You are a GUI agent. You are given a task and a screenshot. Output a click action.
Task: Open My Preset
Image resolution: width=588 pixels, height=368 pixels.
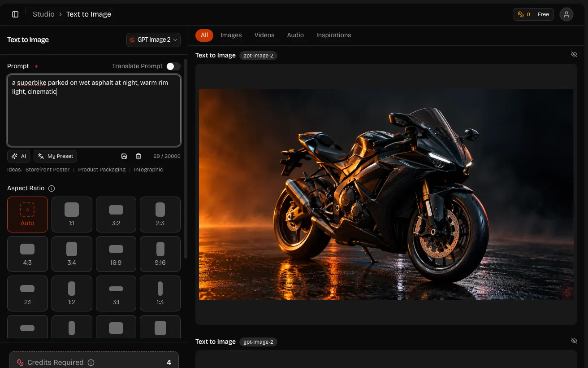click(x=55, y=156)
